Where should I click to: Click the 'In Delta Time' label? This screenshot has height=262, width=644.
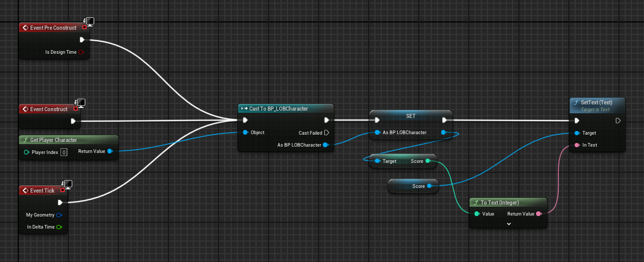tap(40, 227)
